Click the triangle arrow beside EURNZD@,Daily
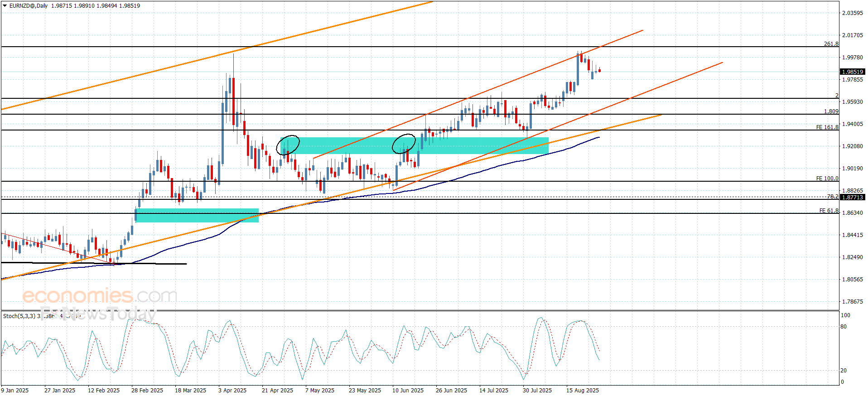868x396 pixels. pos(5,6)
